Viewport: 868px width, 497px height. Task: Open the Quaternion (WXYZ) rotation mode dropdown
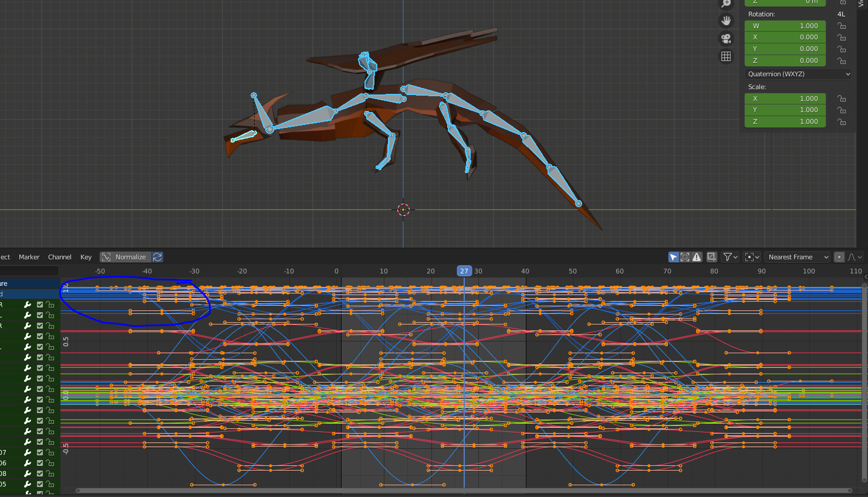(798, 74)
